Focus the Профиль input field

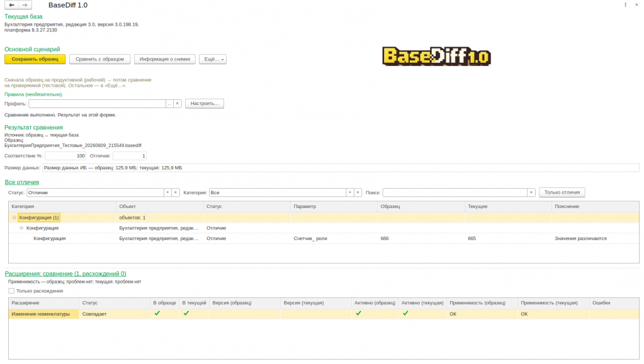pos(98,103)
